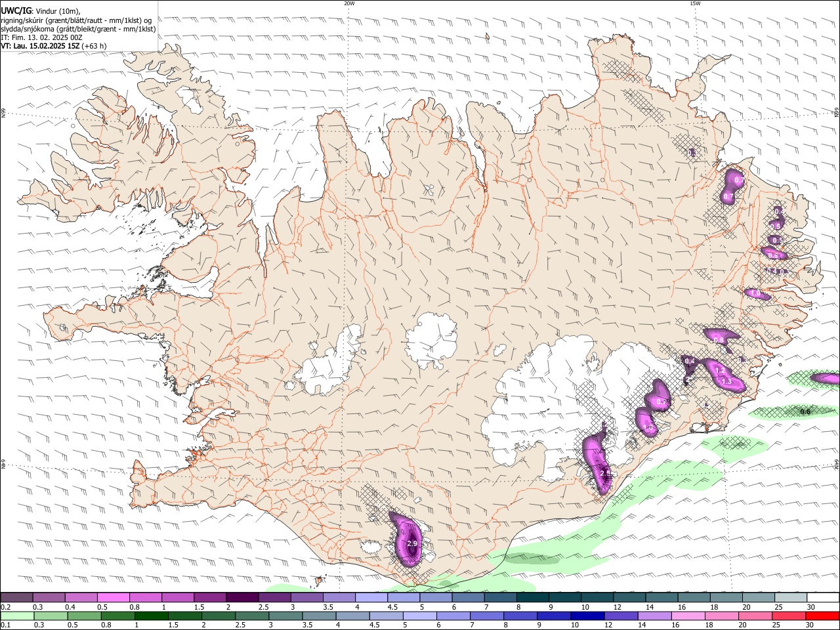Pick the pink bottom-row swatch starting at 16
Viewport: 840px width, 630px height.
click(688, 616)
